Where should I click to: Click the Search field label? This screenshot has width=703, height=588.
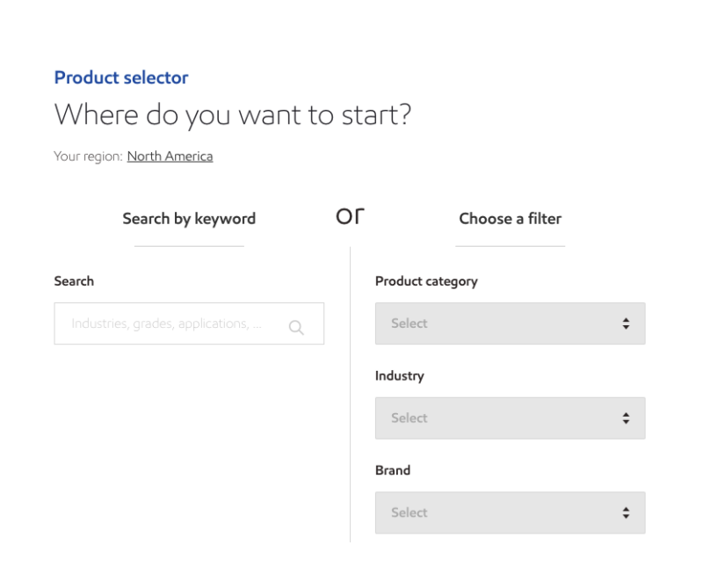[74, 281]
